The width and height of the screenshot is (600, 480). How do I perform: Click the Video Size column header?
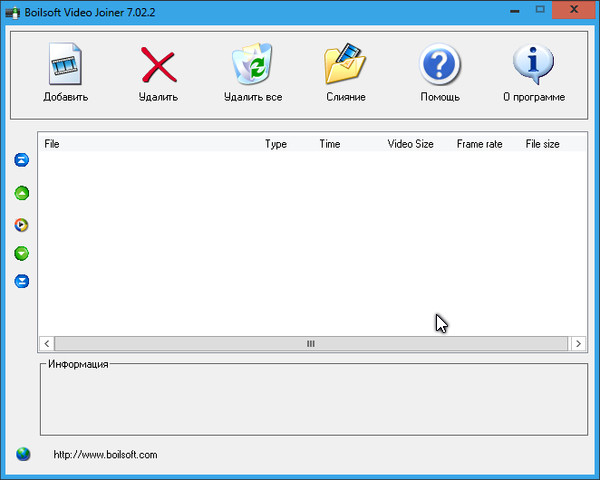(410, 144)
